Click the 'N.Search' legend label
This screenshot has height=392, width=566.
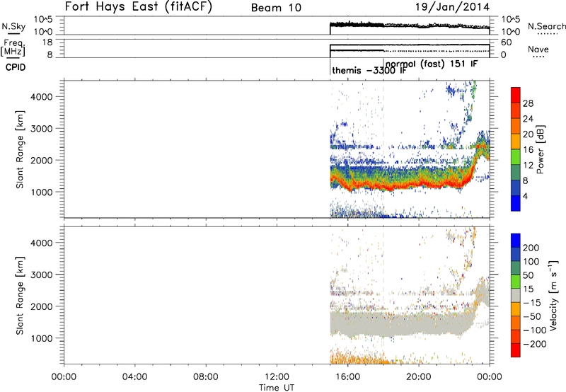546,26
